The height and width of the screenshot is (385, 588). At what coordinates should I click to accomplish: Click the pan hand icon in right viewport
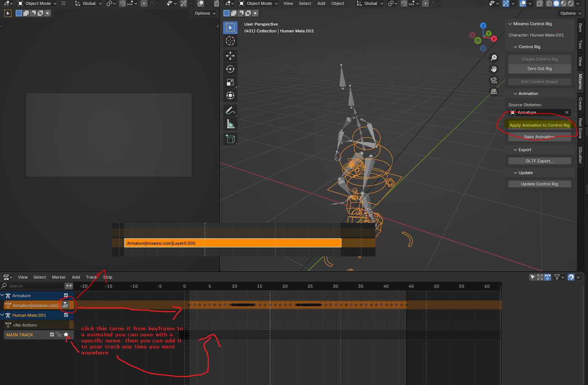(494, 69)
